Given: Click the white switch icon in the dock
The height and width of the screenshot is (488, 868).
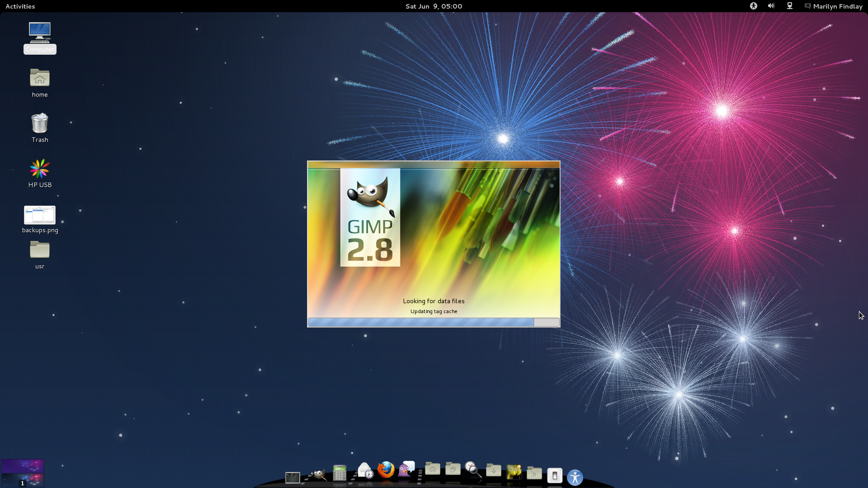Looking at the screenshot, I should [555, 475].
